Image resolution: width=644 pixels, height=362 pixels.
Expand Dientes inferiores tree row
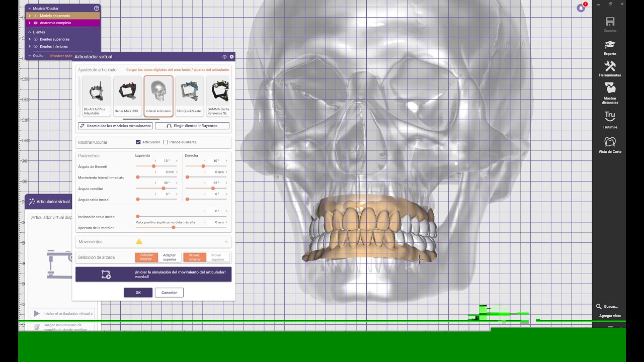click(x=30, y=46)
